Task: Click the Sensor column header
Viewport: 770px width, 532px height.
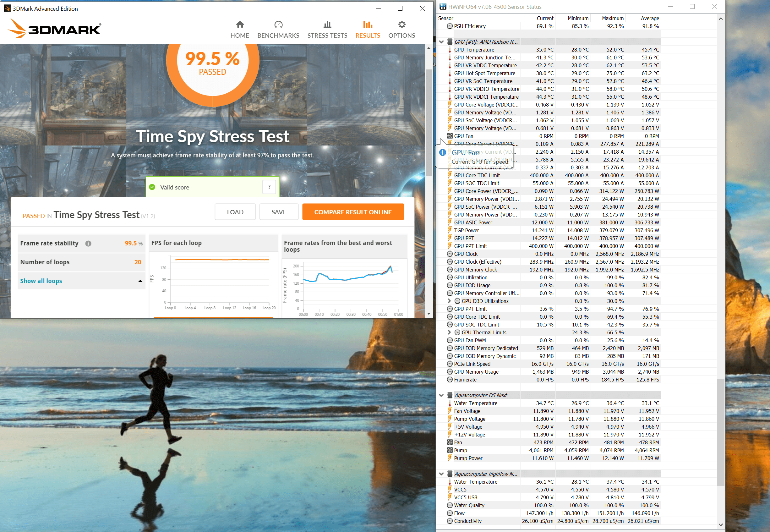Action: (478, 18)
